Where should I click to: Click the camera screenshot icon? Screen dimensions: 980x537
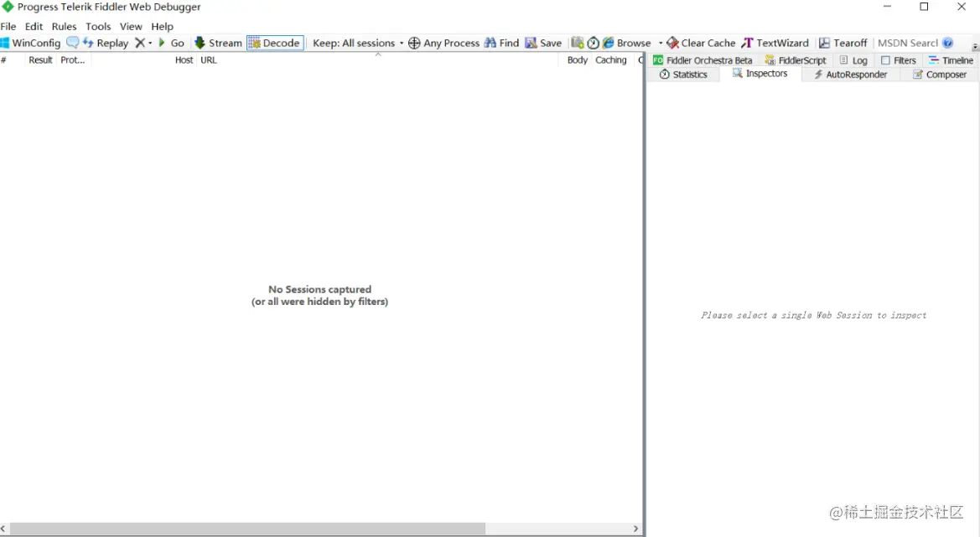pyautogui.click(x=578, y=43)
